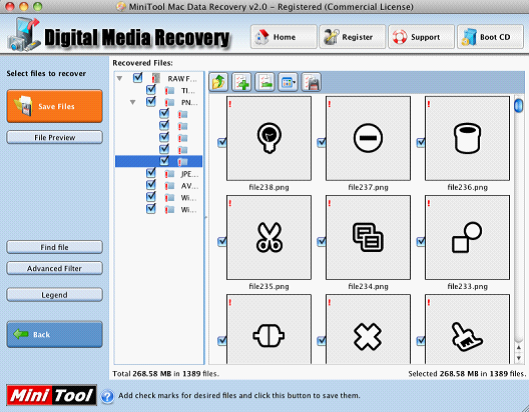This screenshot has height=412, width=529.
Task: Click the TI... folder icon in tree
Action: pyautogui.click(x=169, y=90)
